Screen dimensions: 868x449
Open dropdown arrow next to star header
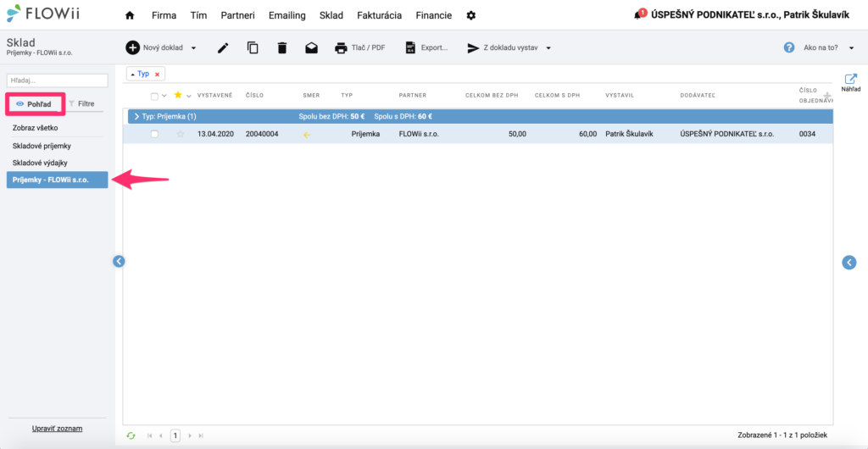click(x=189, y=97)
